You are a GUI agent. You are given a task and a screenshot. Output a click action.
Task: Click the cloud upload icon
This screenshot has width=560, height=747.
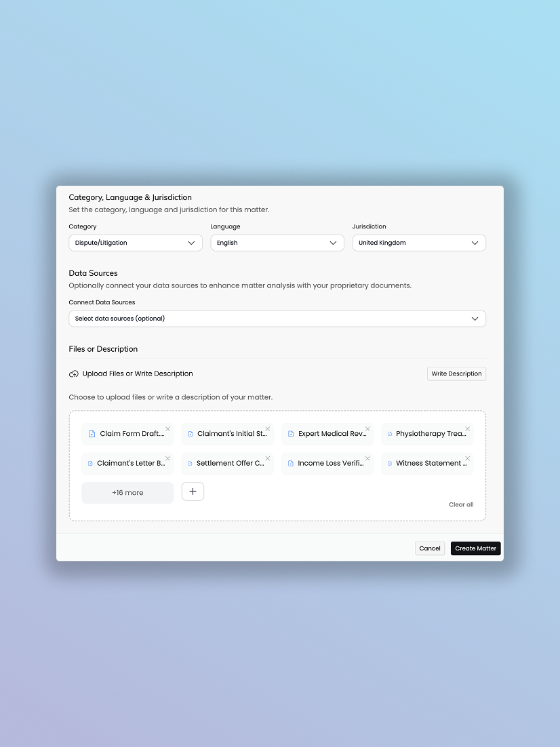click(74, 374)
